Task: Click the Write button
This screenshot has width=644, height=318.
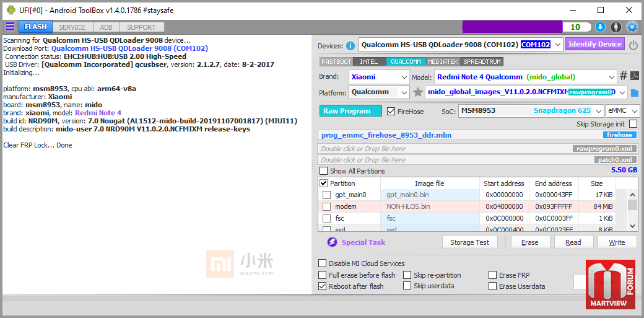Action: point(617,242)
